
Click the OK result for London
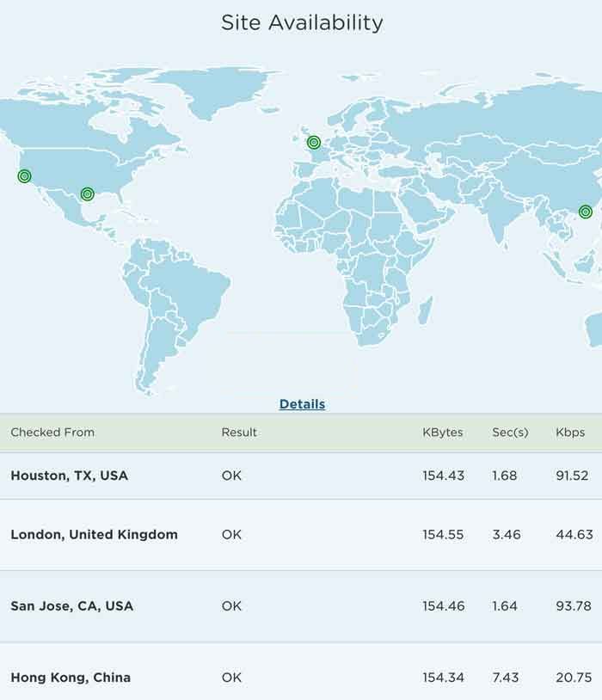coord(231,534)
